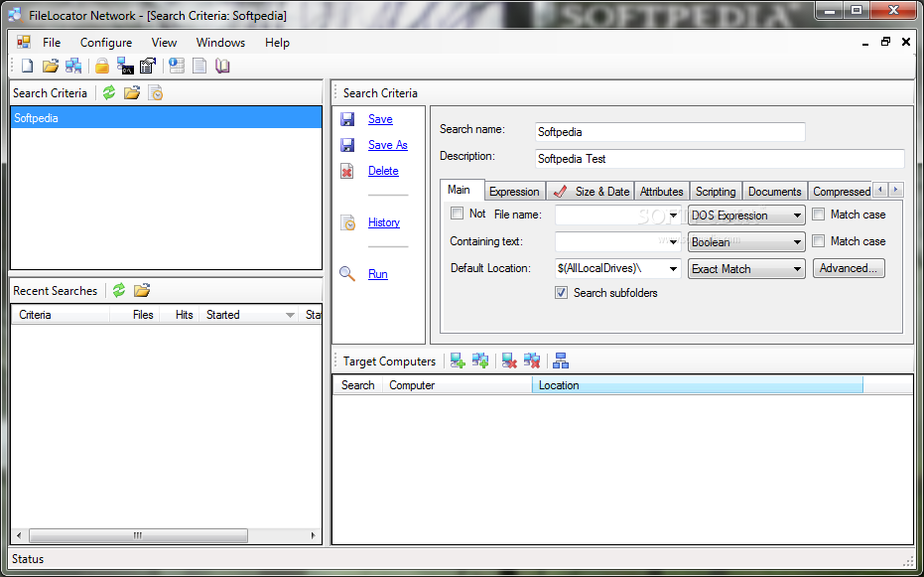Open the Boolean dropdown
924x577 pixels.
(x=746, y=241)
